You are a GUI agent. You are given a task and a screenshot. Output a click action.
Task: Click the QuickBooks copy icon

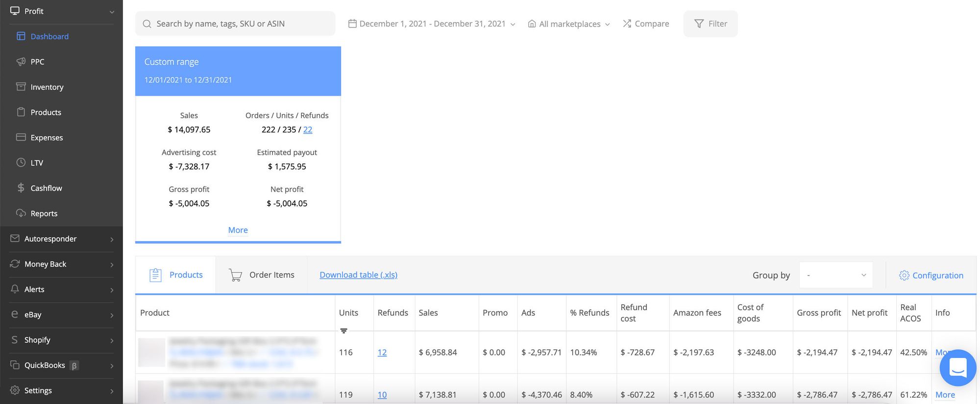click(x=15, y=365)
